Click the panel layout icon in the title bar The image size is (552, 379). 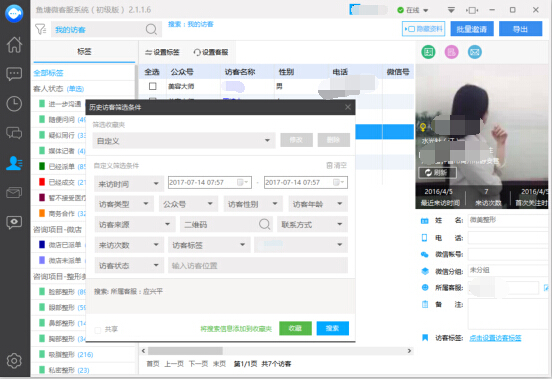tap(472, 10)
